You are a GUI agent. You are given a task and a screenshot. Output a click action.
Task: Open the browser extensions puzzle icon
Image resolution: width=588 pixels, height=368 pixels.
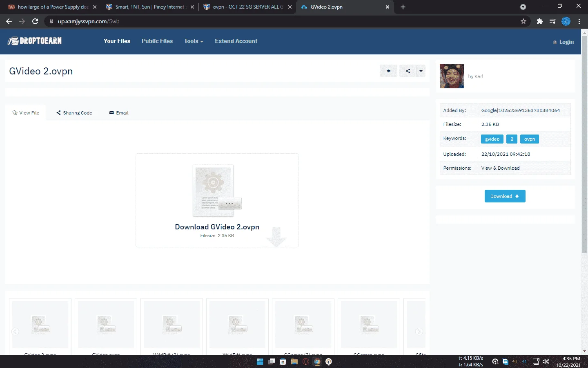(x=540, y=21)
